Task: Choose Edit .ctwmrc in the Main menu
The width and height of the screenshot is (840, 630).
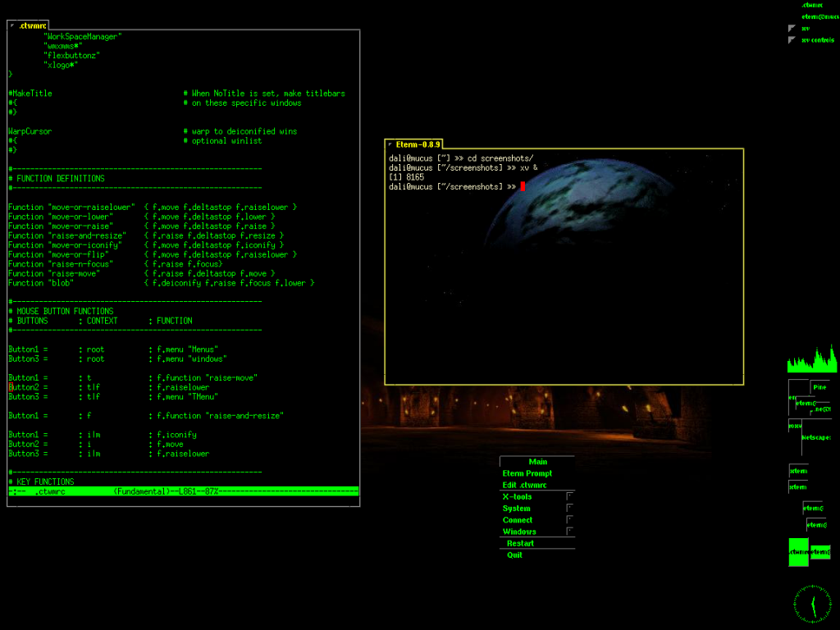Action: point(524,484)
